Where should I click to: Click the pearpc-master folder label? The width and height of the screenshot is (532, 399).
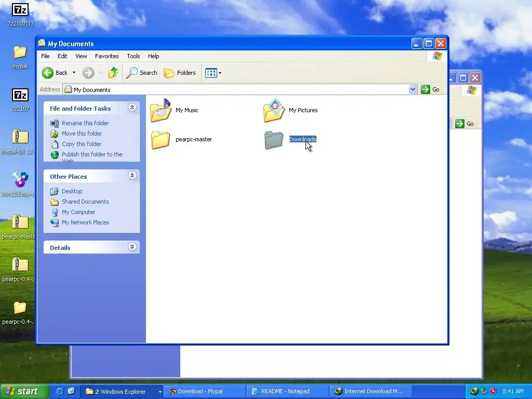(x=194, y=139)
